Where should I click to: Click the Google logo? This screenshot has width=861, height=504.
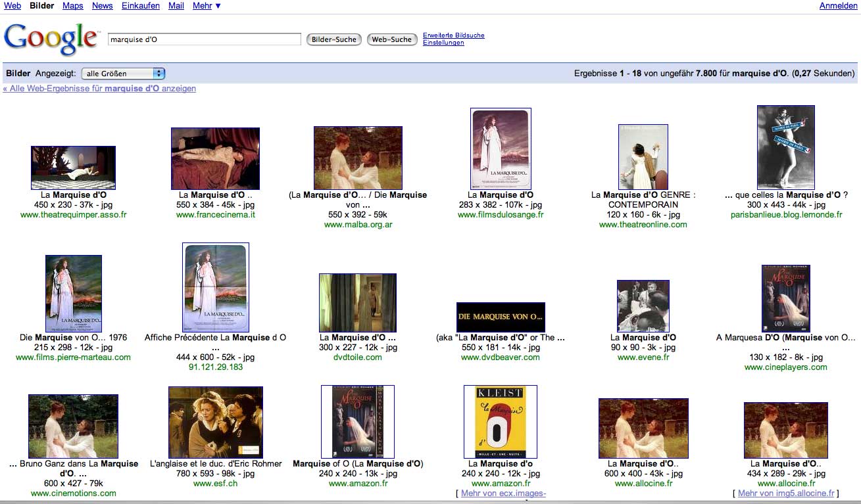[51, 39]
